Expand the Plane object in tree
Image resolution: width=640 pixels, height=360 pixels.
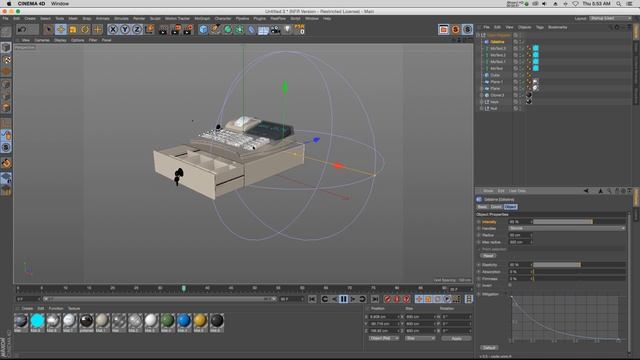[482, 89]
